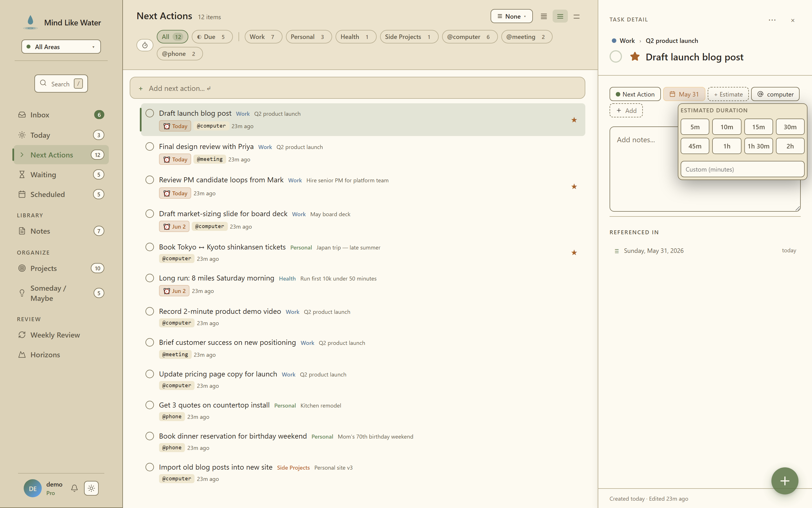Switch to dense list density icon
This screenshot has width=812, height=508.
click(x=544, y=16)
